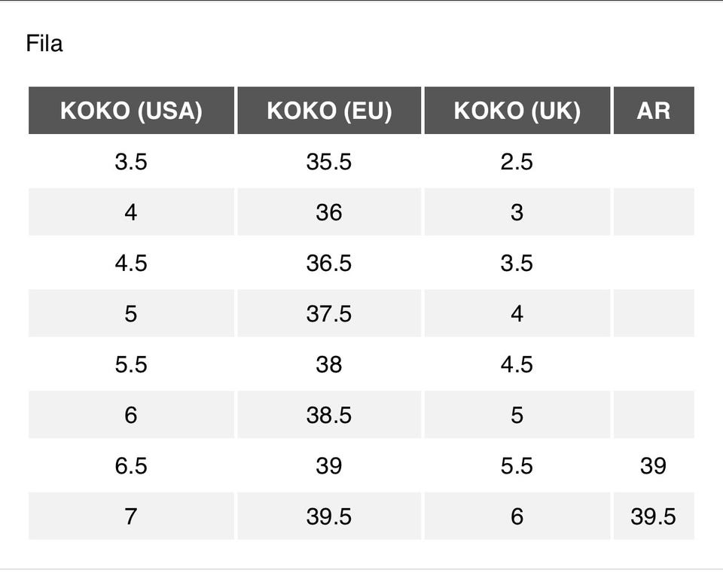Click the EU column 39.5 cell
Image resolution: width=723 pixels, height=588 pixels.
click(x=329, y=516)
